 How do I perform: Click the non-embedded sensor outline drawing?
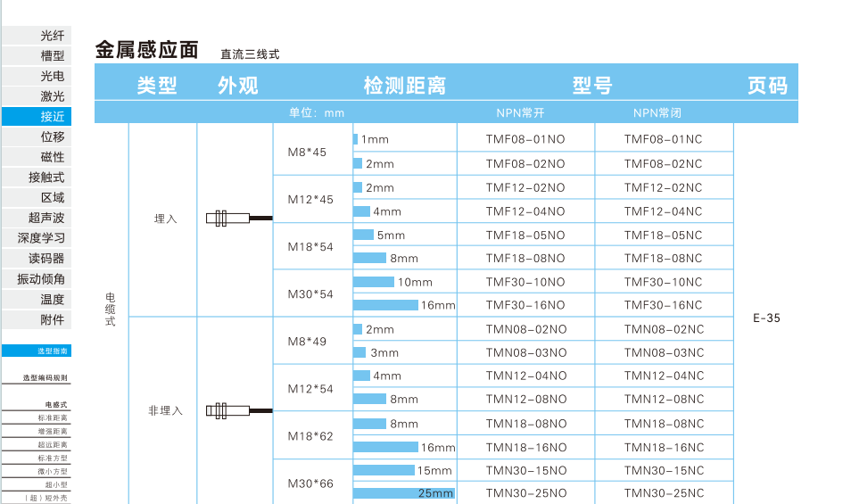point(238,410)
